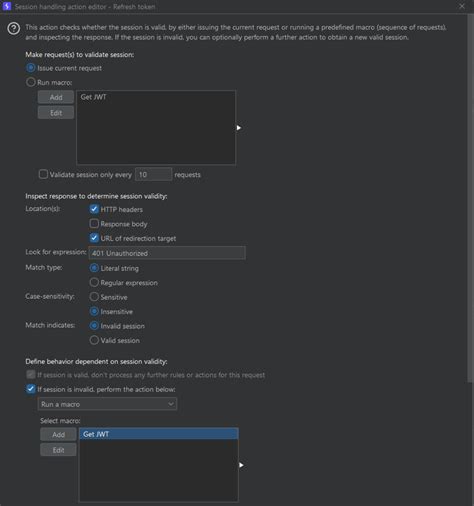Click the arrow beside the Select macro list
Image resolution: width=474 pixels, height=506 pixels.
[241, 465]
